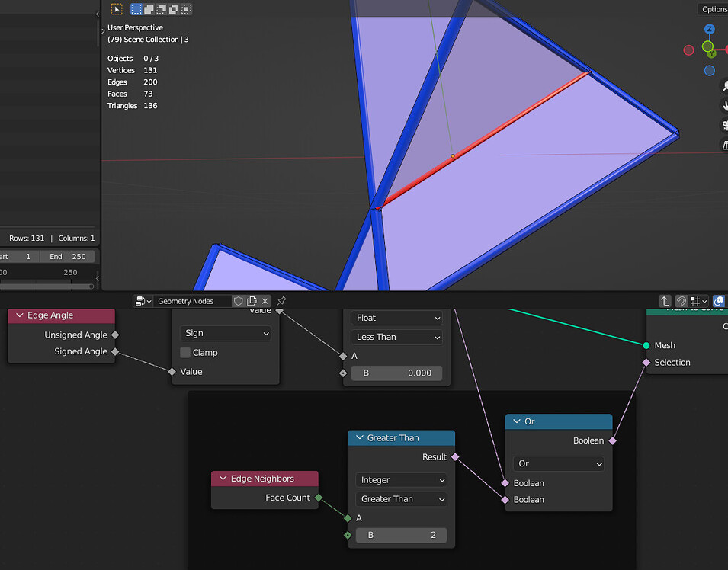Image resolution: width=728 pixels, height=570 pixels.
Task: Unlink the Geometry Nodes group via the X icon
Action: click(265, 300)
